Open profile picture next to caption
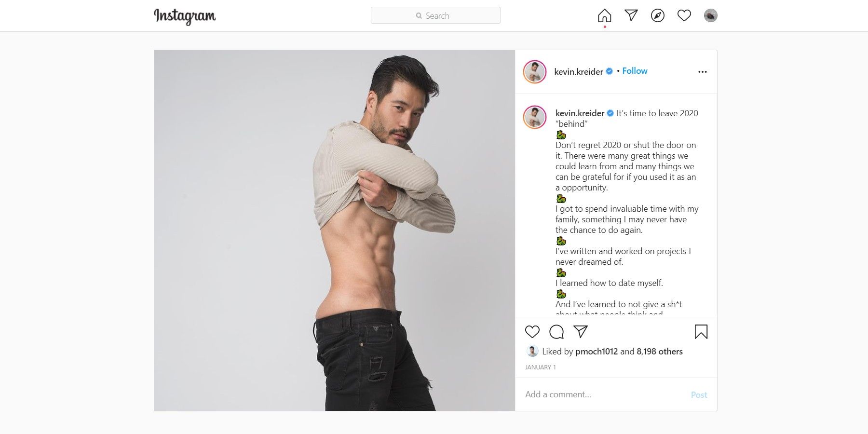868x434 pixels. click(535, 118)
